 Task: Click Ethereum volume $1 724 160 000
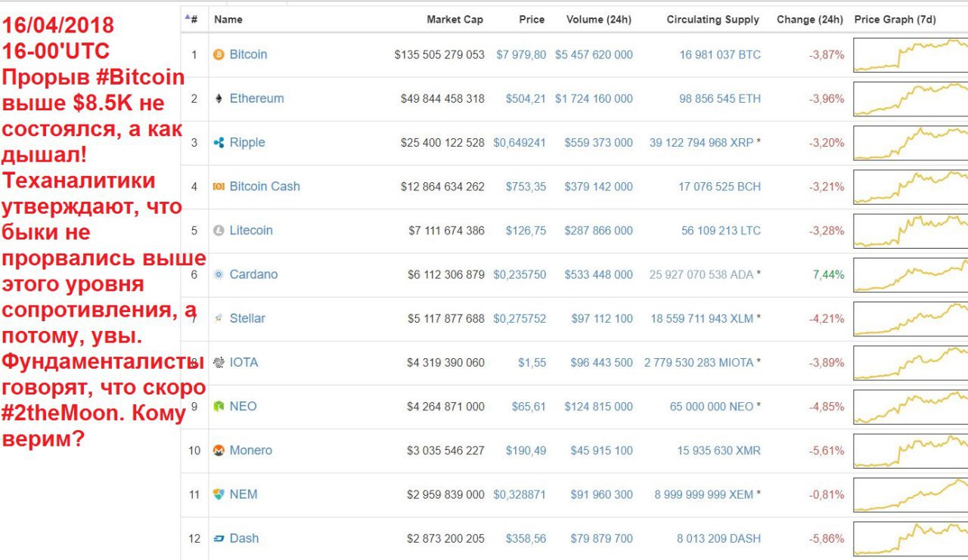pyautogui.click(x=594, y=98)
